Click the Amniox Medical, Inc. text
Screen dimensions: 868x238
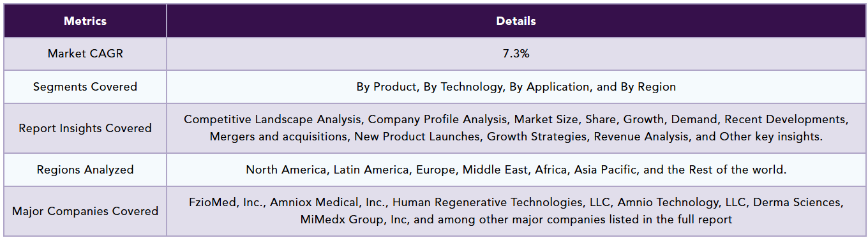click(x=329, y=202)
